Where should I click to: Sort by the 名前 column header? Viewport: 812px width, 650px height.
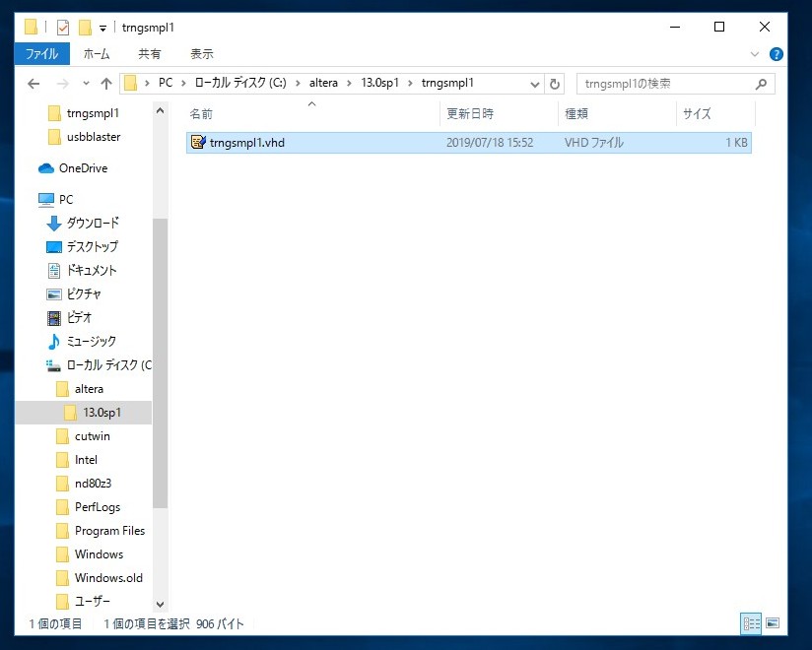(312, 114)
